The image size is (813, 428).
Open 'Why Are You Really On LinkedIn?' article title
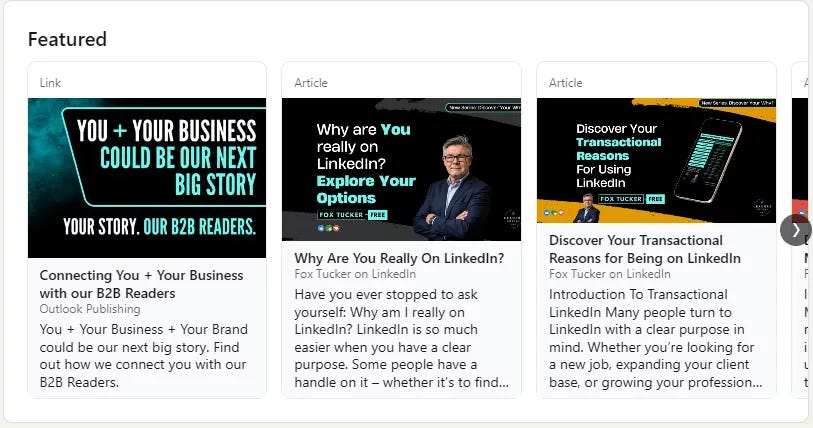399,258
